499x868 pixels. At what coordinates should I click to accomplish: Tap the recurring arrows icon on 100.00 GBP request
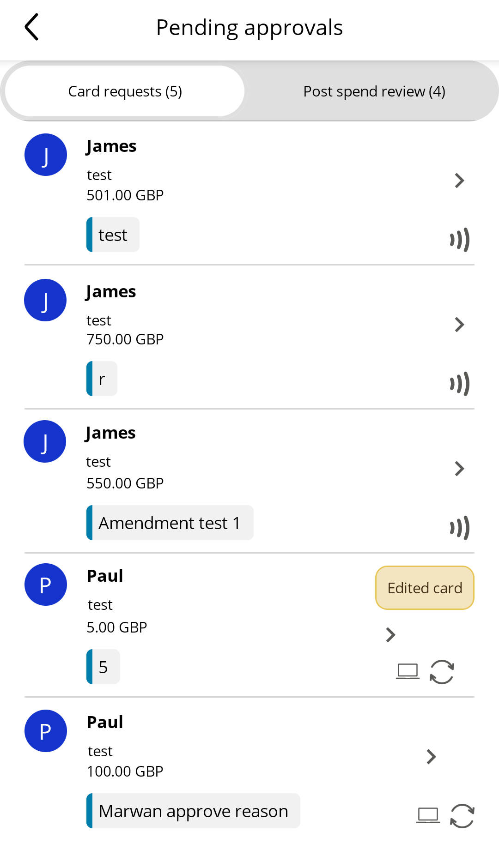click(x=462, y=816)
